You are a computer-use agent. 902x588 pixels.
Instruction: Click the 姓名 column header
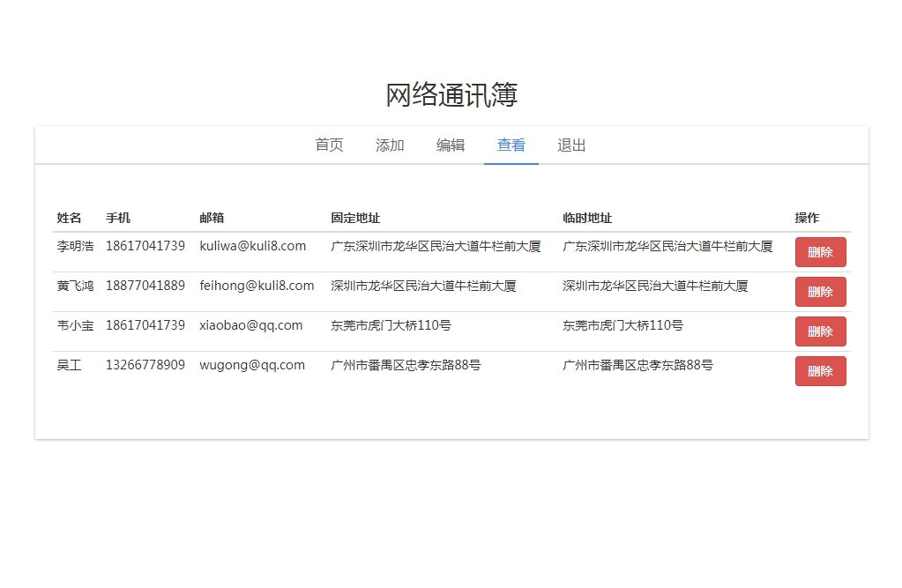click(70, 218)
